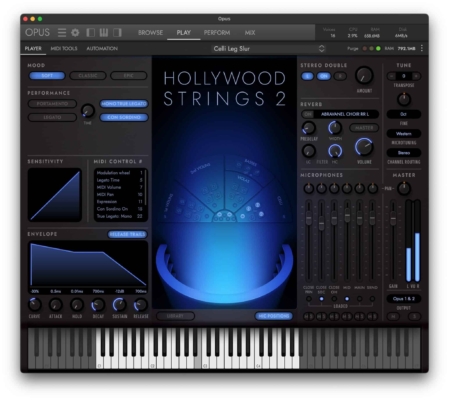Click the Master Gain fader

click(393, 219)
